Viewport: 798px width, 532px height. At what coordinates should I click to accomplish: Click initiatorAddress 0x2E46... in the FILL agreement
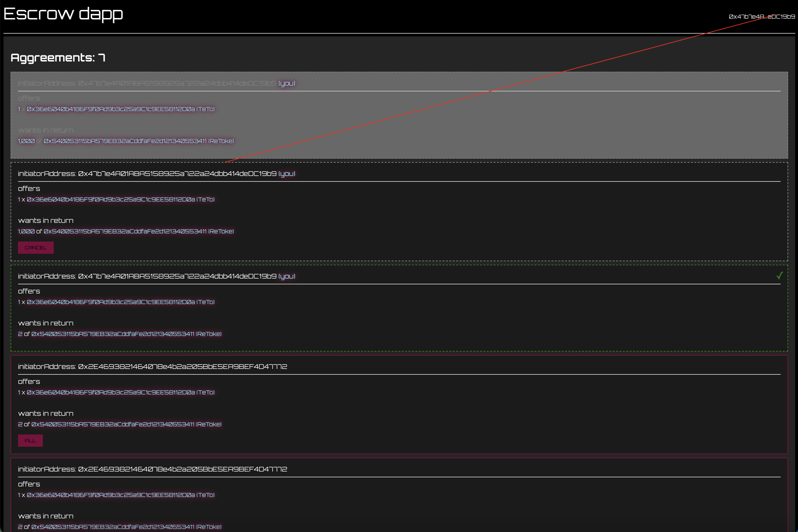click(x=183, y=367)
